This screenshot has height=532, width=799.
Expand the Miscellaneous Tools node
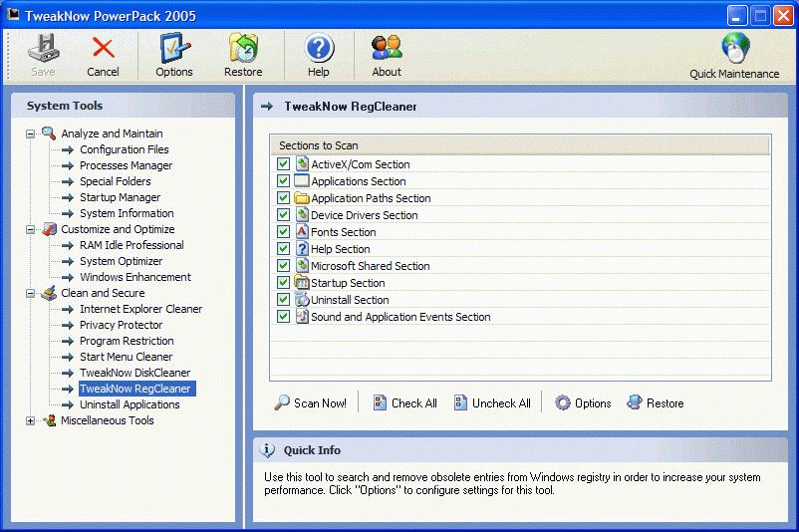tap(31, 420)
